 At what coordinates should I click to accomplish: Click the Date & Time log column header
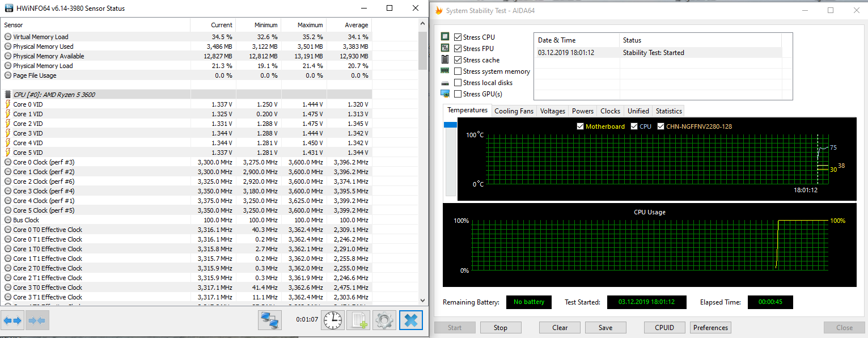pos(577,40)
